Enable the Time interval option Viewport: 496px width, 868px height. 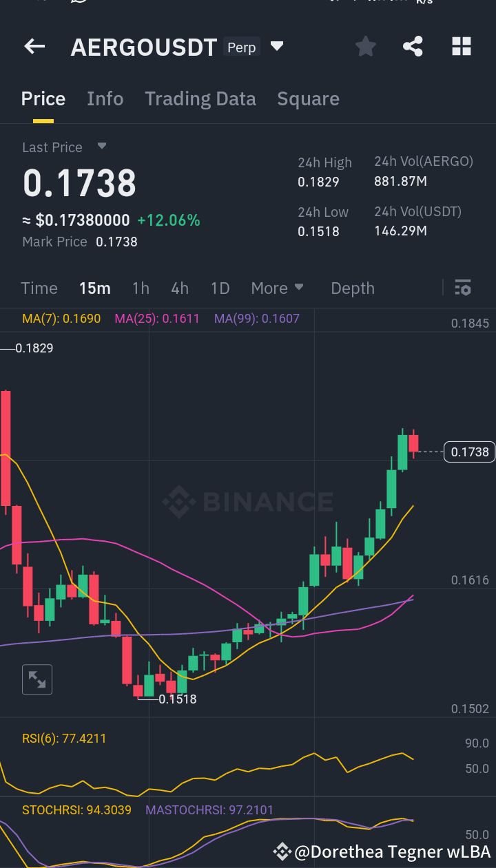[x=39, y=288]
